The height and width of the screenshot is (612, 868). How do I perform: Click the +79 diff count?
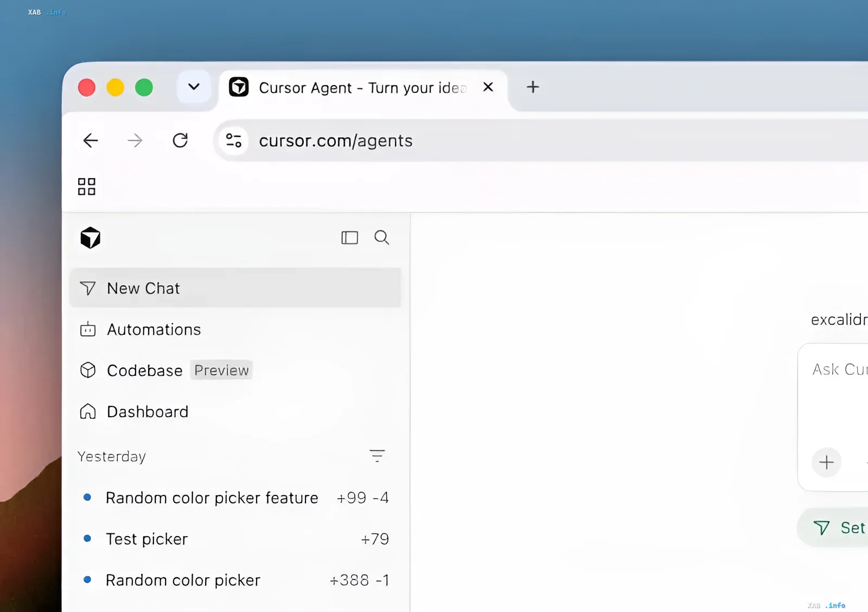click(x=375, y=539)
